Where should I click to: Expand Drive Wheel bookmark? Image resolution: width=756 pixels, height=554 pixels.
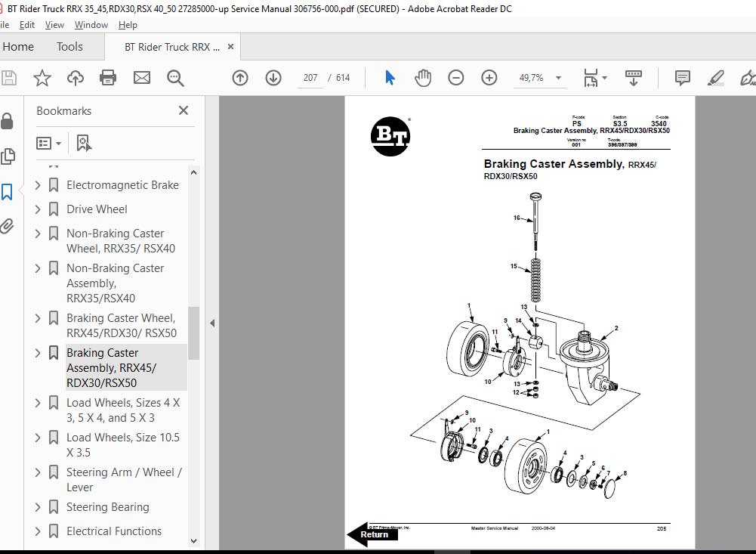(38, 209)
